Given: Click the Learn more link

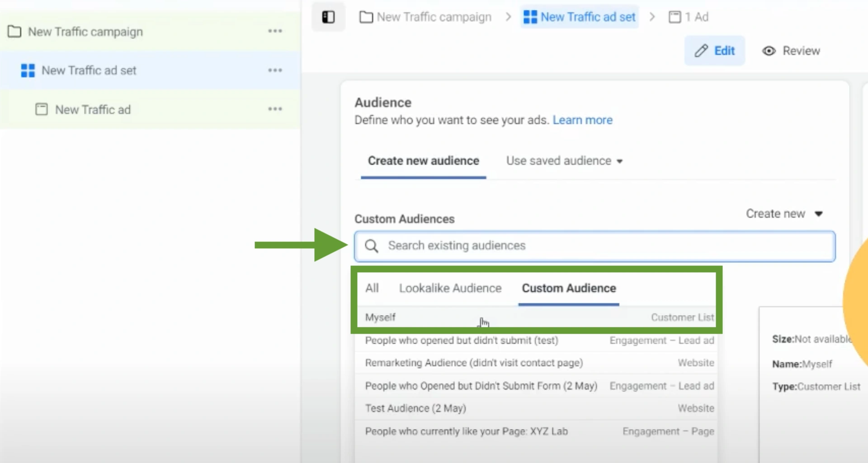Looking at the screenshot, I should pyautogui.click(x=582, y=120).
